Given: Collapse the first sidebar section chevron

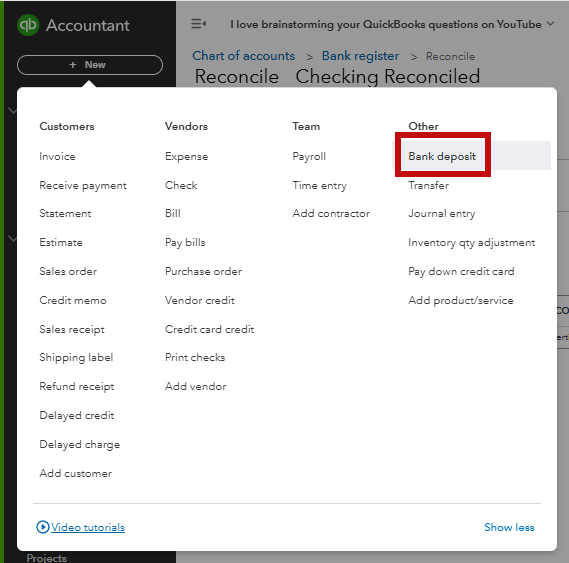Looking at the screenshot, I should tap(12, 111).
